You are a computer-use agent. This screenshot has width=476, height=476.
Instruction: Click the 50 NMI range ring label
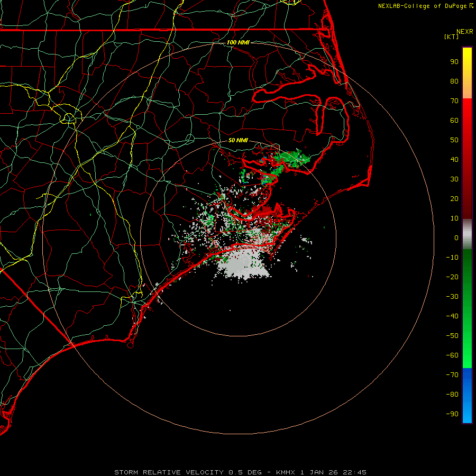coord(238,140)
